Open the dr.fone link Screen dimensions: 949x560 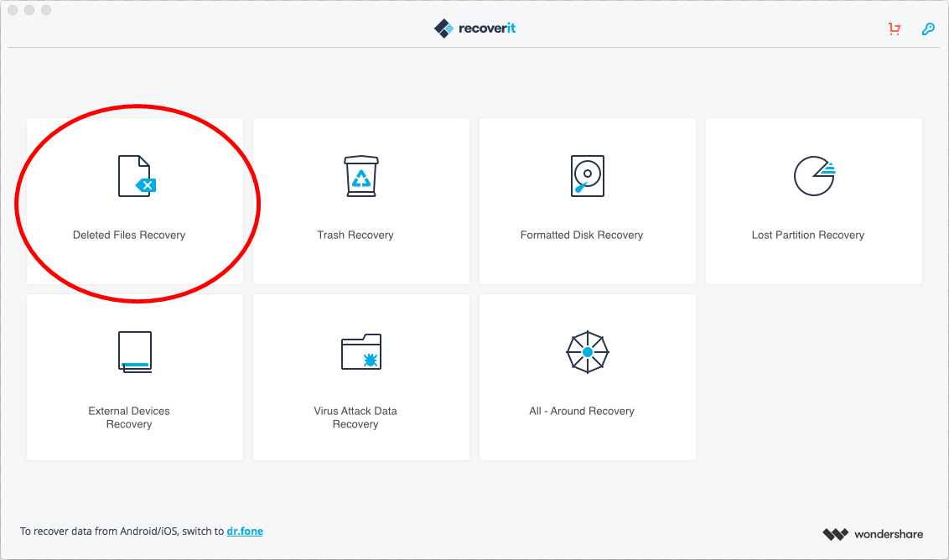(245, 531)
